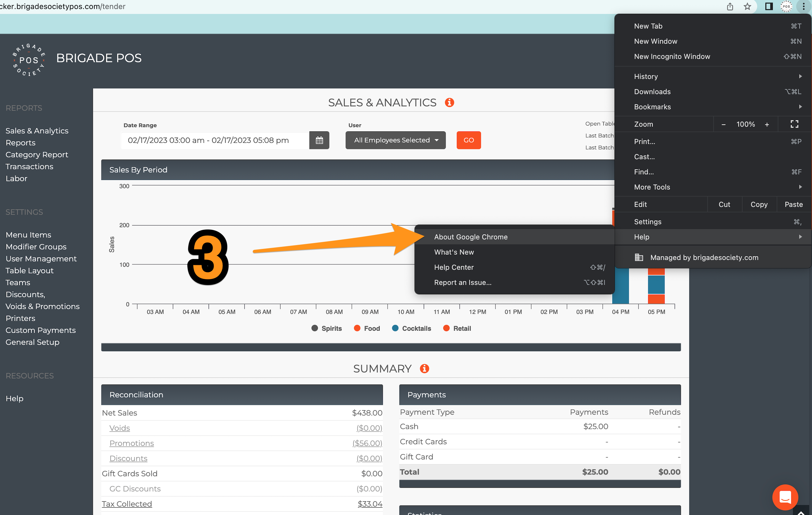The image size is (812, 515).
Task: Click the info icon next to Summary
Action: coord(424,368)
